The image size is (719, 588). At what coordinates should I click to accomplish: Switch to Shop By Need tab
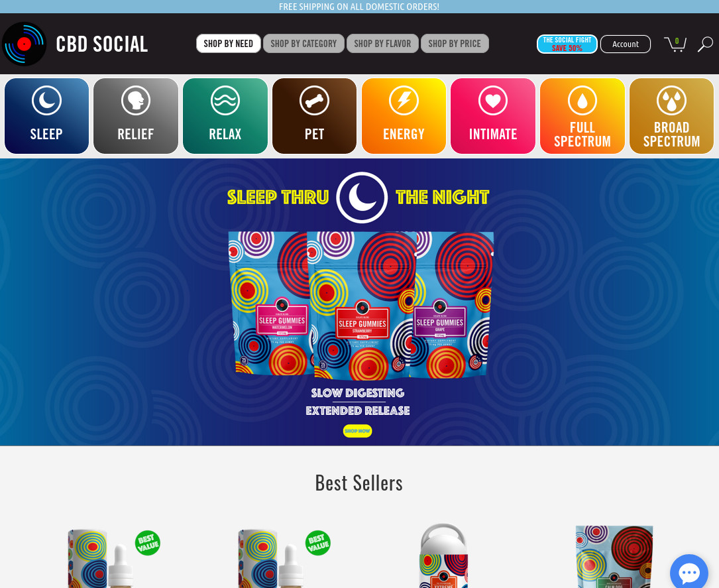[x=229, y=44]
